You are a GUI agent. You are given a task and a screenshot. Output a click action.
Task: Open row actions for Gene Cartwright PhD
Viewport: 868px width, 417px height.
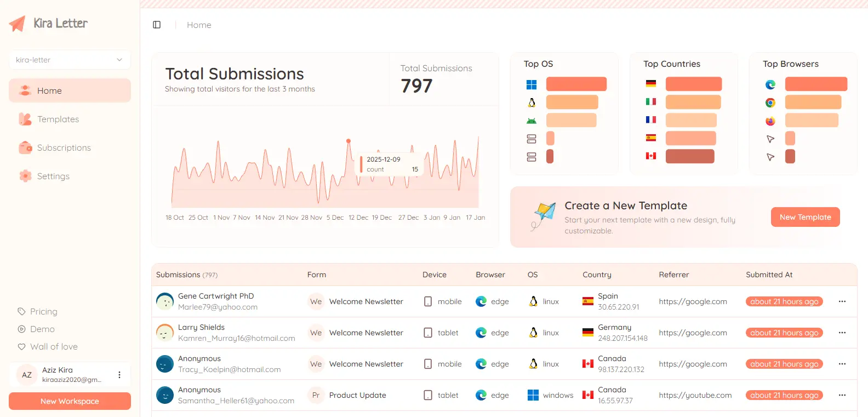click(x=842, y=301)
